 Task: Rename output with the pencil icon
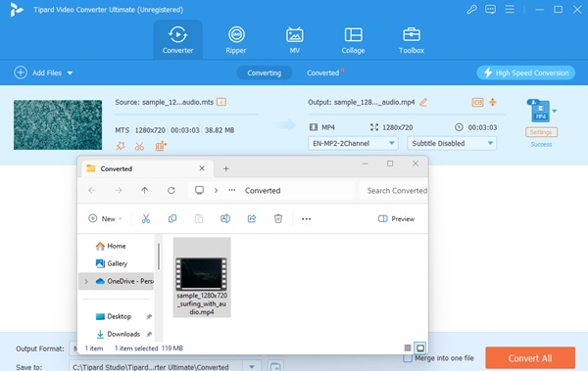(423, 102)
